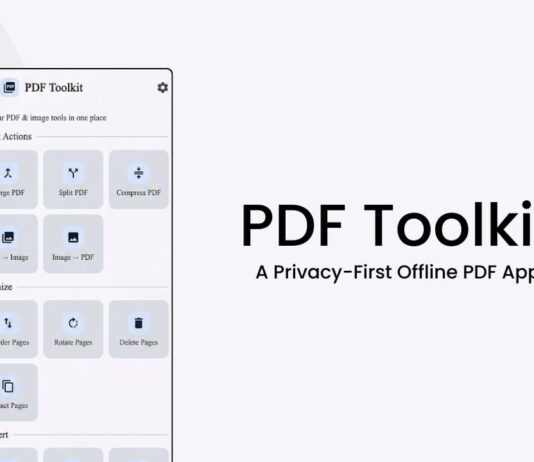Choose the Image to PDF icon
534x462 pixels.
pos(73,237)
